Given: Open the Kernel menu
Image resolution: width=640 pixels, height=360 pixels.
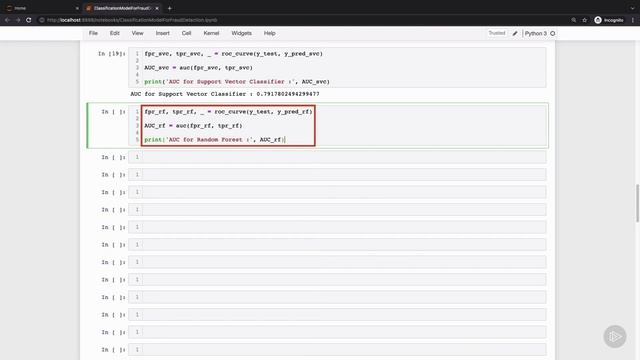Looking at the screenshot, I should pyautogui.click(x=211, y=33).
